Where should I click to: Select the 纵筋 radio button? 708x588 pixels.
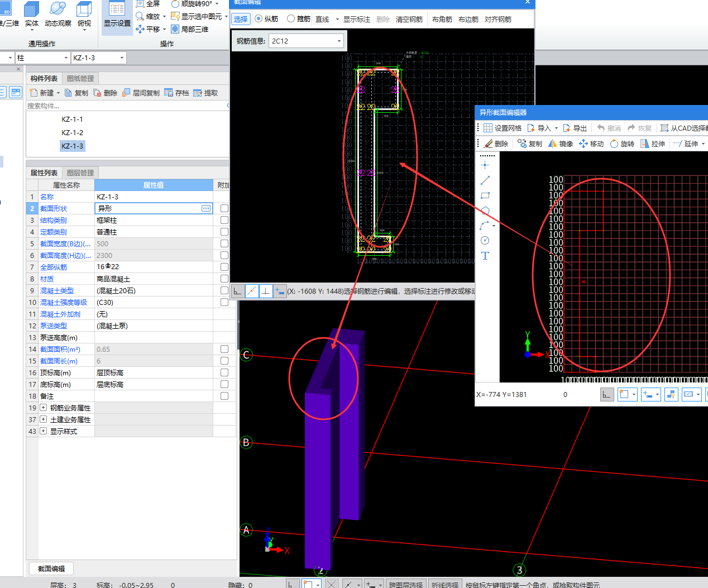[259, 19]
